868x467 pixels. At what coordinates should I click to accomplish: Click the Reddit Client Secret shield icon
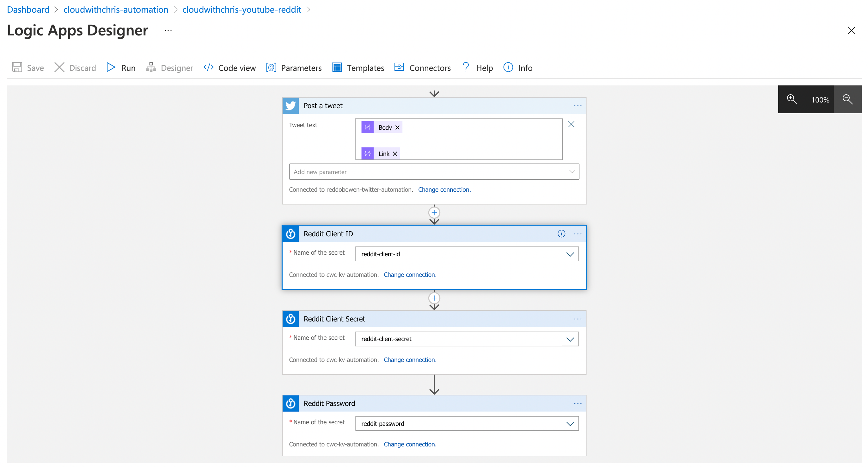pyautogui.click(x=291, y=318)
